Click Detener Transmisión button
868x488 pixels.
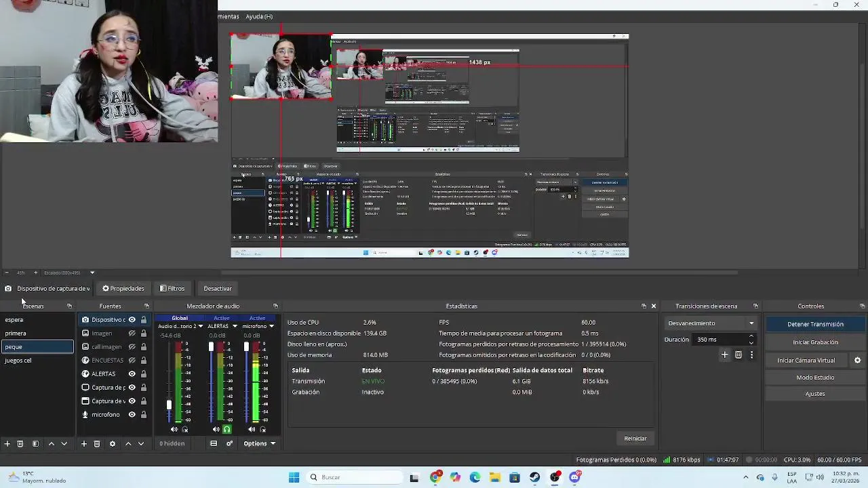[x=815, y=324]
